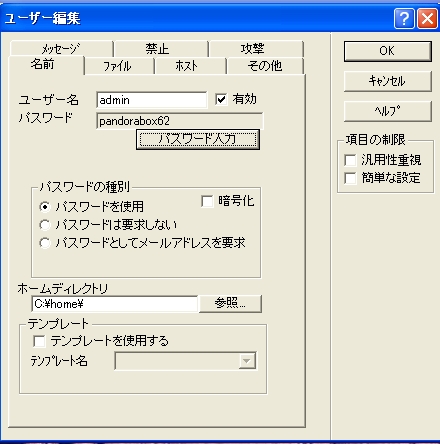Viewport: 440px width, 444px height.
Task: Select the メールアドレスを要求 radio option
Action: [x=45, y=243]
